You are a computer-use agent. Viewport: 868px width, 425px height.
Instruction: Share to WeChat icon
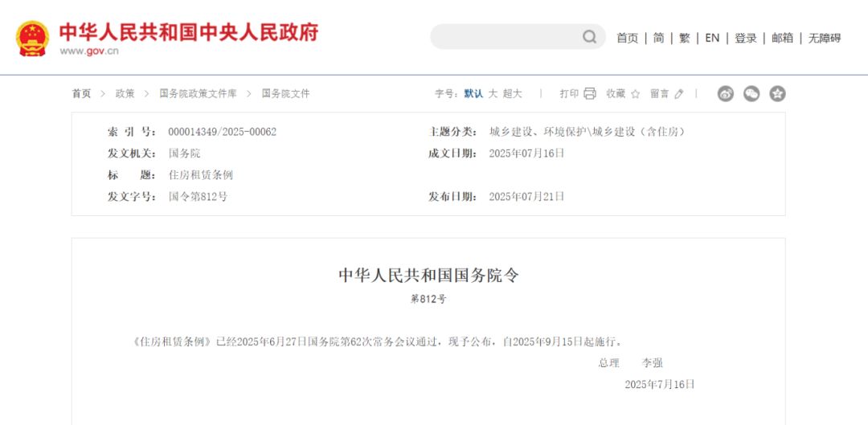click(751, 93)
